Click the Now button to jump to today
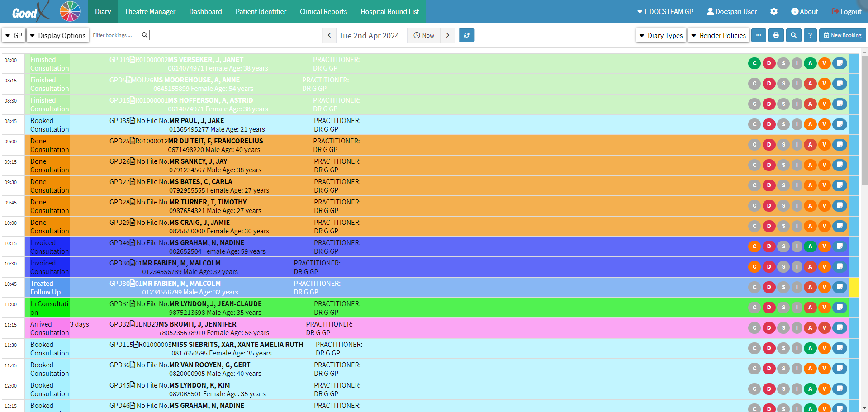This screenshot has width=868, height=412. (424, 35)
